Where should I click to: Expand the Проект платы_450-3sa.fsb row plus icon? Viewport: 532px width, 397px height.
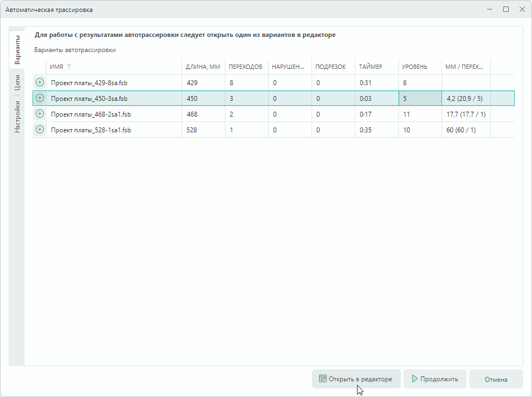(40, 98)
